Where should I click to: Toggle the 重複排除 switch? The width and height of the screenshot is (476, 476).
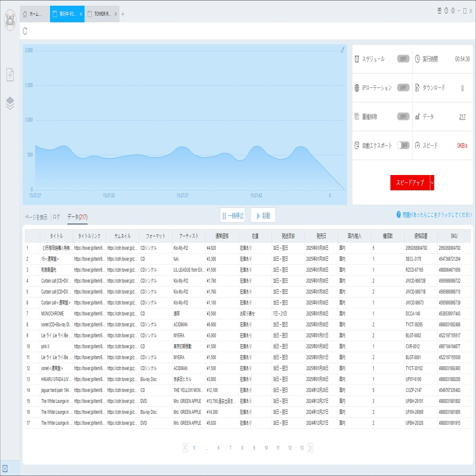403,116
